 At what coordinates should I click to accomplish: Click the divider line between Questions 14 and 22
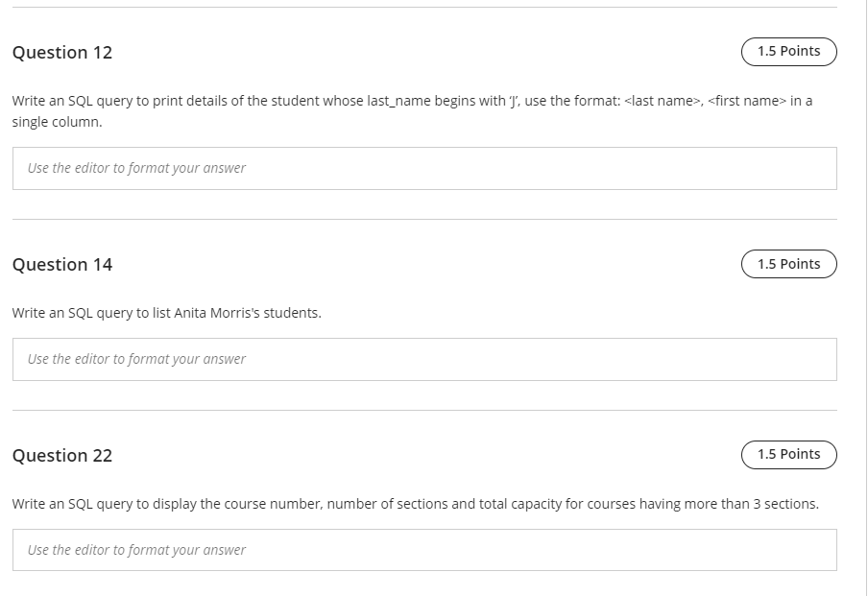coord(423,410)
